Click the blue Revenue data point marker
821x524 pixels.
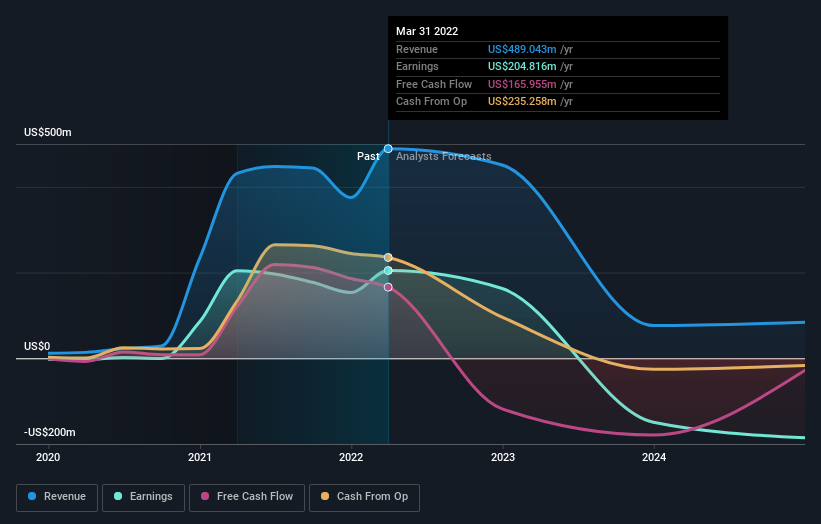click(388, 149)
